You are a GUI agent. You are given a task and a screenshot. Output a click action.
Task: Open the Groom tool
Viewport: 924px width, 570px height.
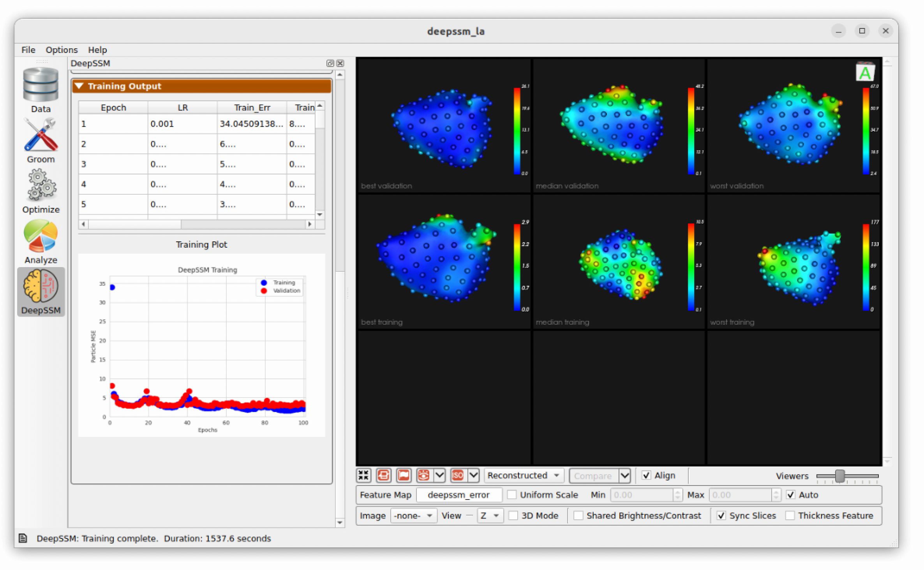(41, 141)
